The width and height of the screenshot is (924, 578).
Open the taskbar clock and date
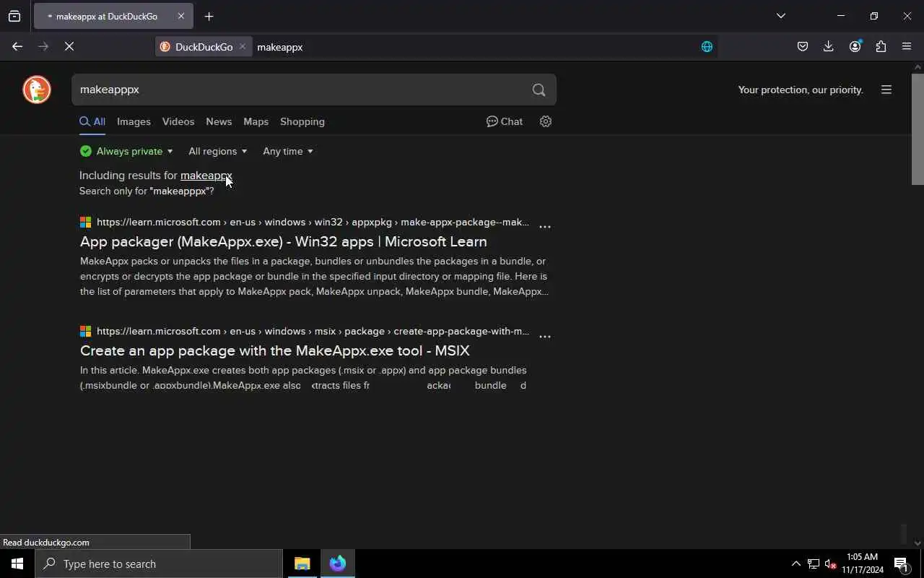click(862, 564)
